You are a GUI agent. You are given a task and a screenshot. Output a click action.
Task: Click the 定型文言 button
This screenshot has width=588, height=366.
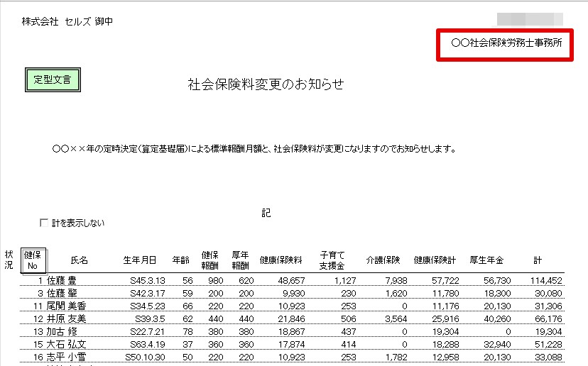(53, 79)
